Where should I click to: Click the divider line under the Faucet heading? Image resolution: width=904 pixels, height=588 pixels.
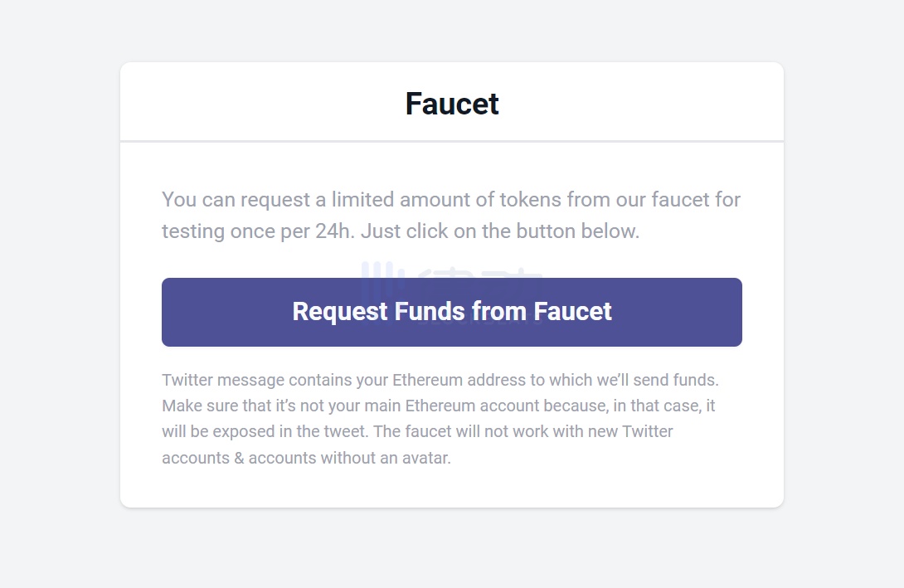pyautogui.click(x=452, y=142)
